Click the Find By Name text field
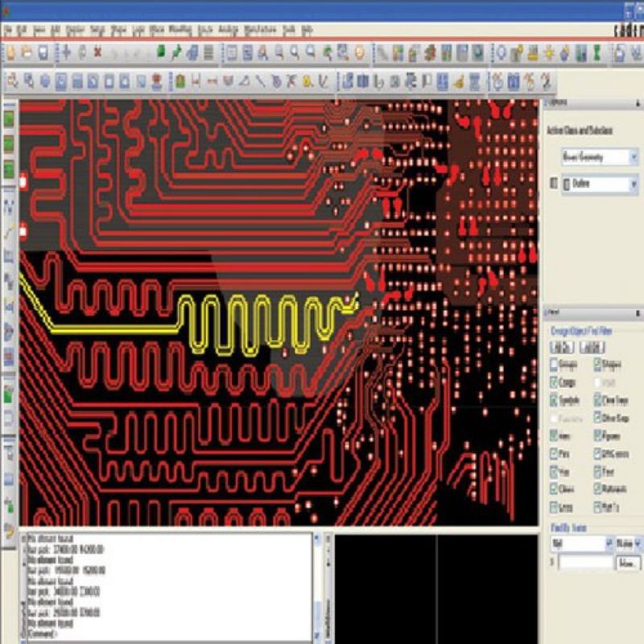The height and width of the screenshot is (644, 644). (586, 563)
